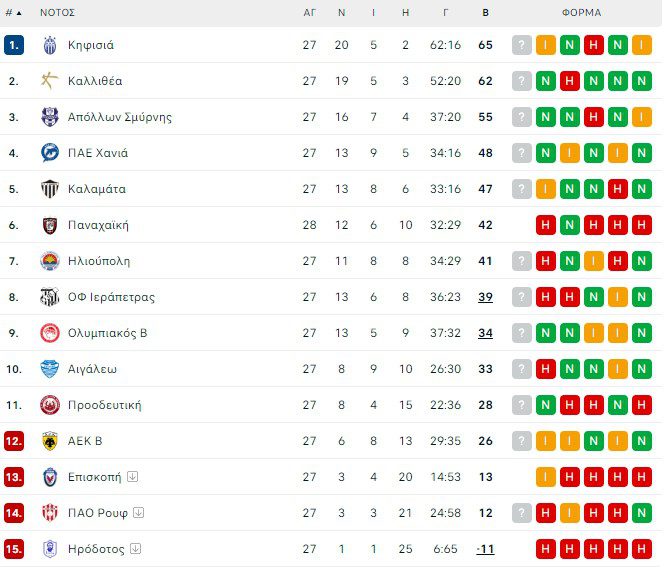Click the ΠΑΕ Χανιά team badge
Viewport: 664px width, 567px height.
[50, 153]
